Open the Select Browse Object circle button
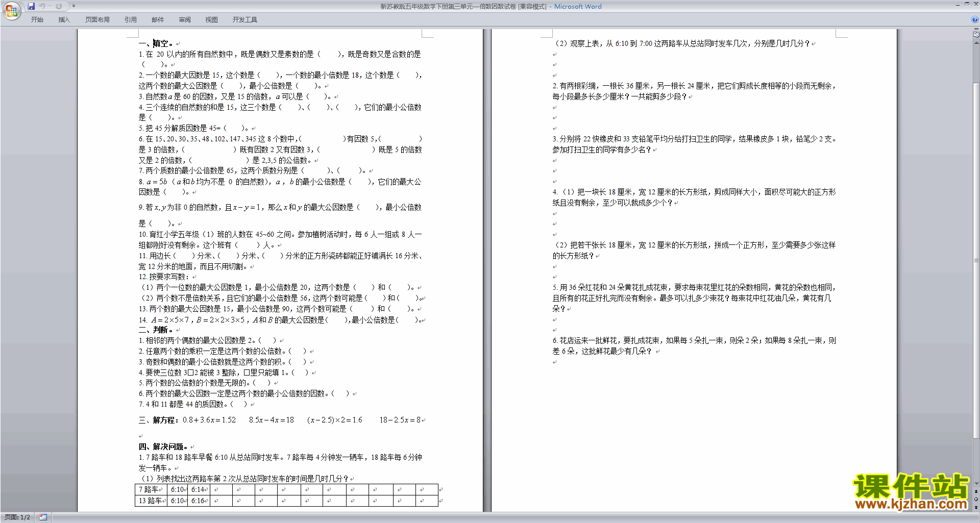This screenshot has height=523, width=980. (976, 499)
